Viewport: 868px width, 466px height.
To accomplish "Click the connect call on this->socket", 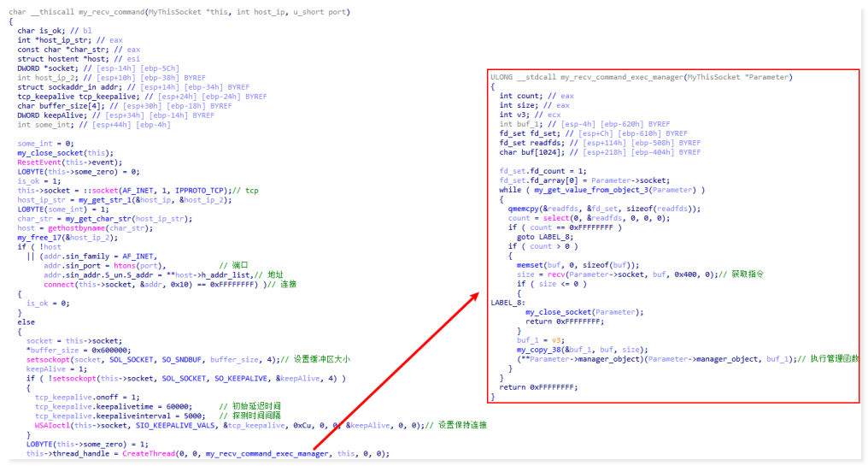I will (59, 283).
